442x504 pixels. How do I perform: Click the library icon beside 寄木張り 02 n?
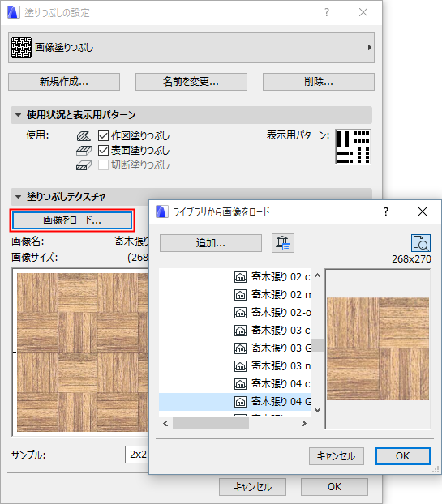(x=240, y=295)
